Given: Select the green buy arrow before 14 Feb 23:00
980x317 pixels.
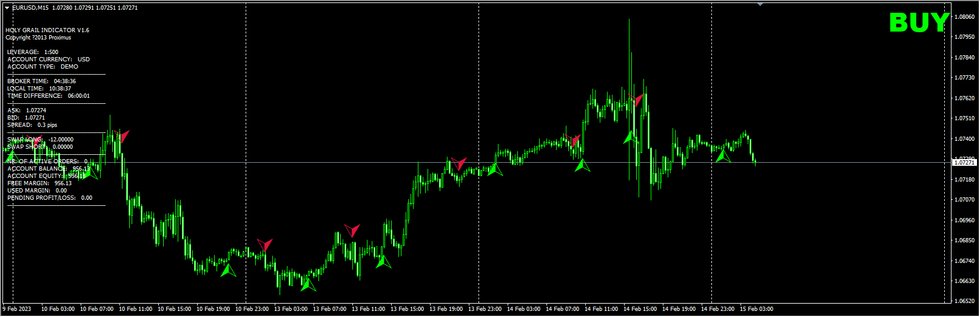Looking at the screenshot, I should [723, 155].
